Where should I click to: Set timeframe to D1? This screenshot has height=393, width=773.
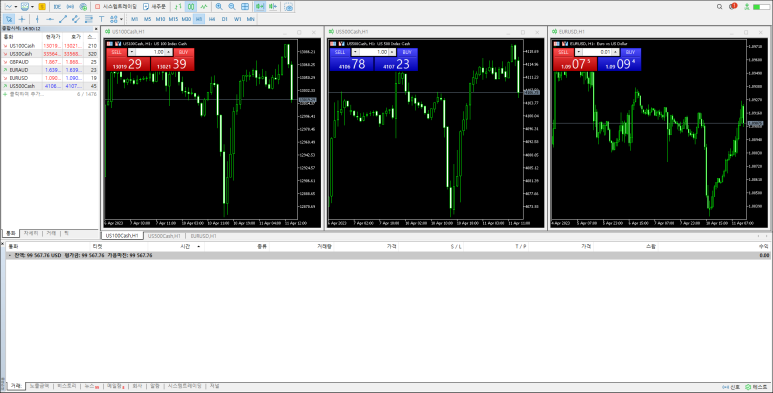coord(225,19)
